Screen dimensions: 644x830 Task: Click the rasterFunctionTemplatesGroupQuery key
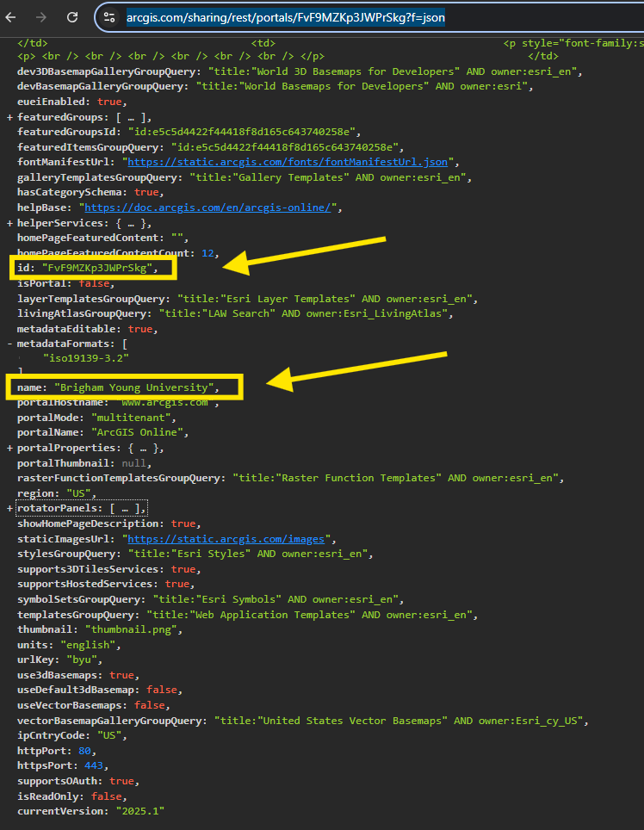pyautogui.click(x=118, y=478)
